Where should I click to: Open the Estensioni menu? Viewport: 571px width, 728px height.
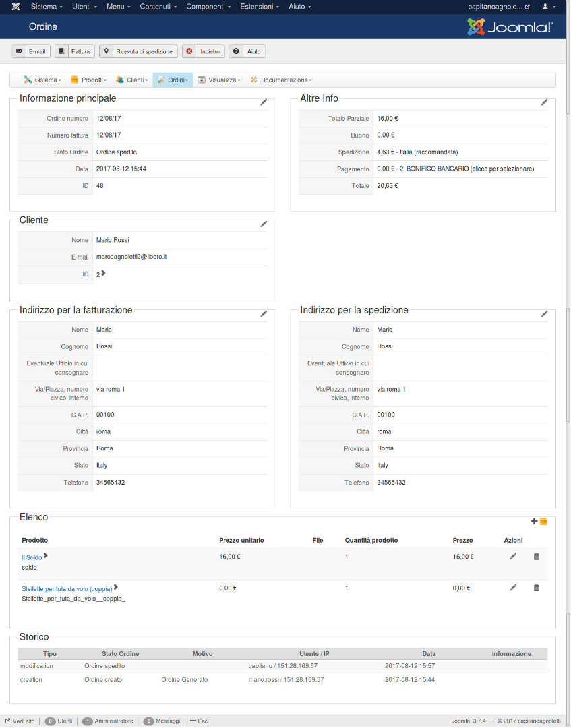pyautogui.click(x=260, y=7)
